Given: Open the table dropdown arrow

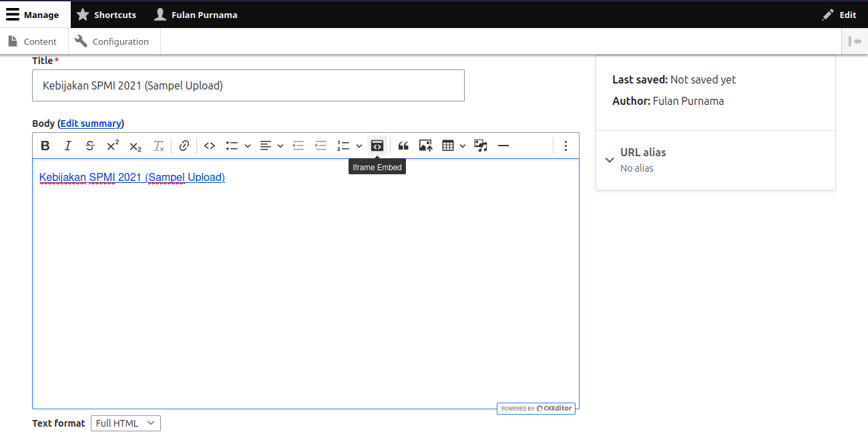Looking at the screenshot, I should pos(463,146).
